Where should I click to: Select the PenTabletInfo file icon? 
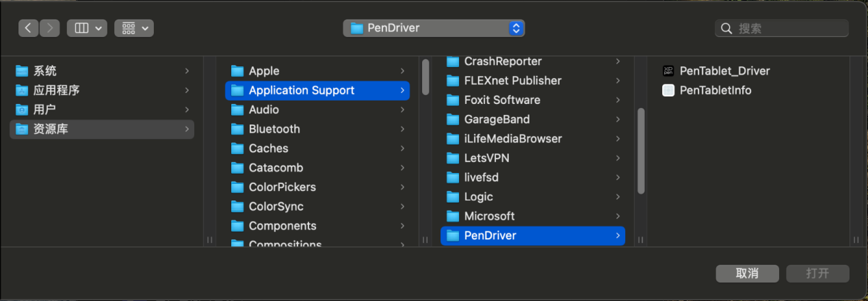point(668,90)
